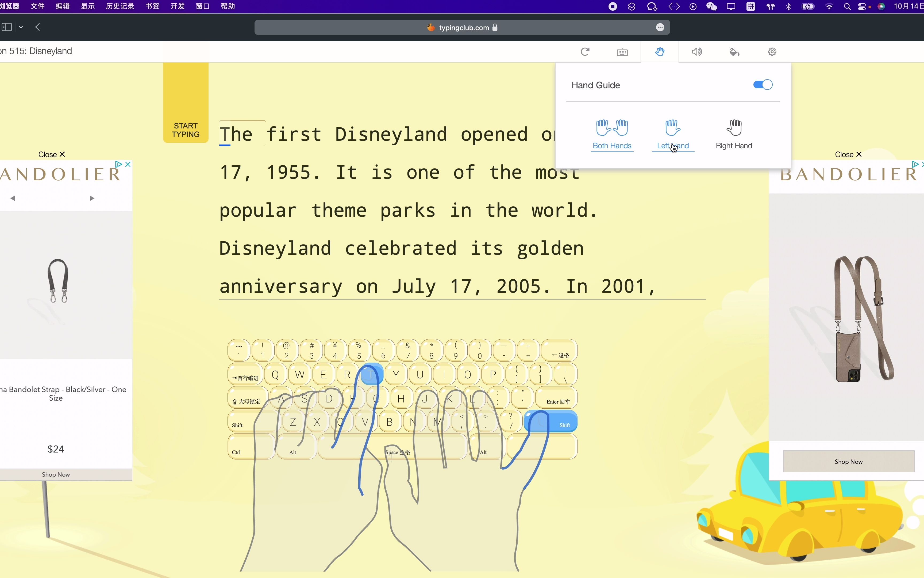This screenshot has height=578, width=924.
Task: Click the AdChoices icon on right ad
Action: 915,164
